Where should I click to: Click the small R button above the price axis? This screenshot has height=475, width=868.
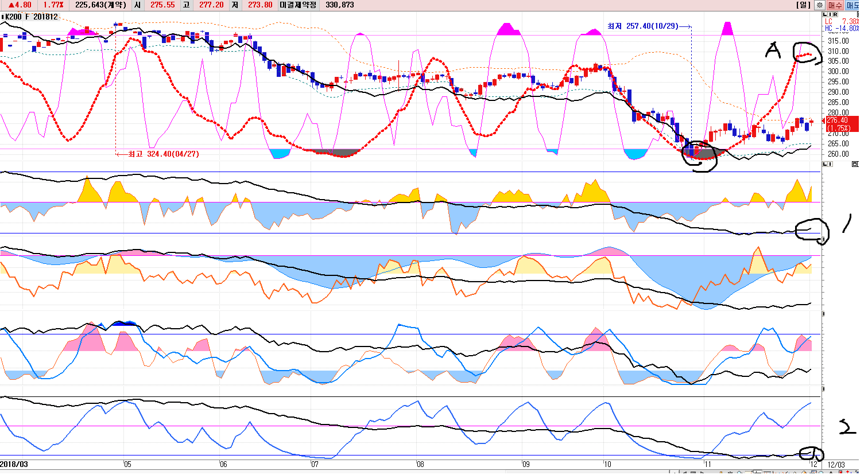point(834,14)
